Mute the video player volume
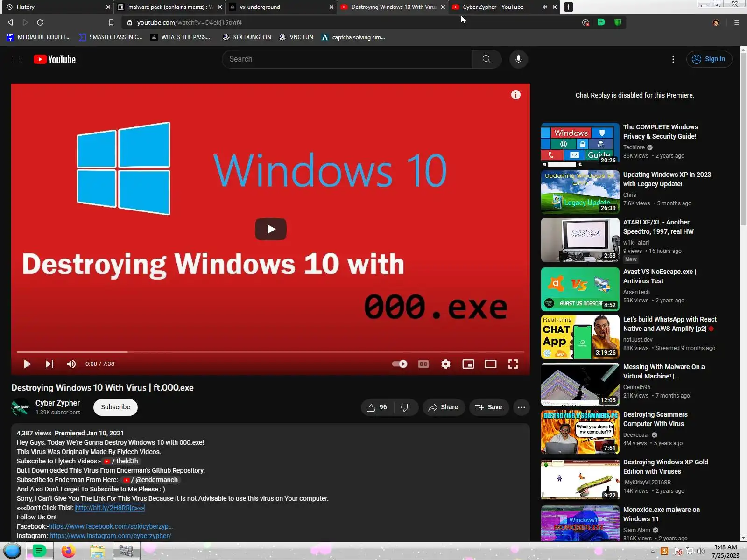747x560 pixels. 71,364
